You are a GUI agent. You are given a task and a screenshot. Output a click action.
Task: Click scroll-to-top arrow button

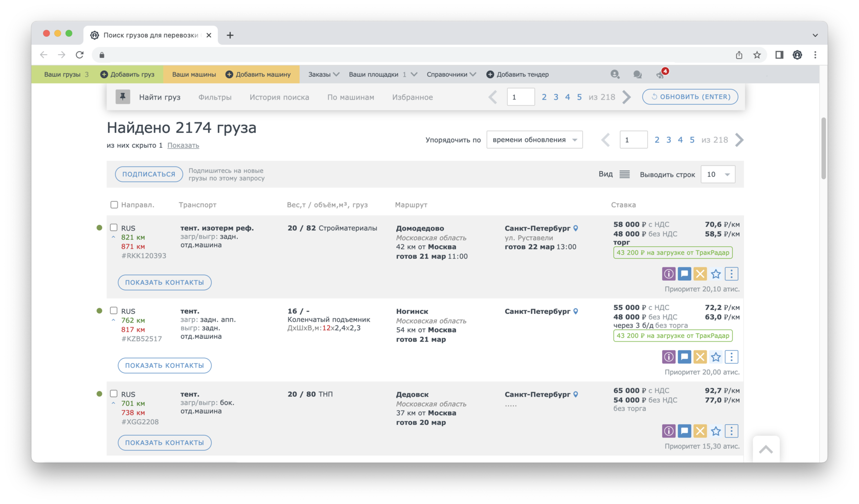[766, 449]
